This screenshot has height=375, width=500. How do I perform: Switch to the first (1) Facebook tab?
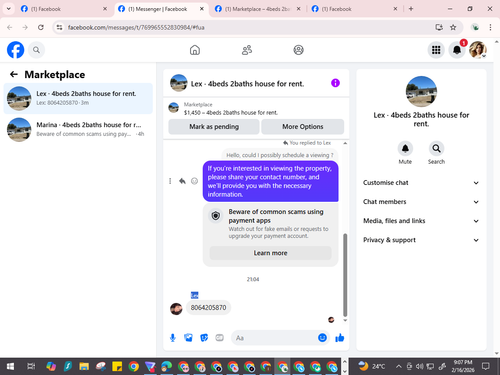(x=63, y=9)
